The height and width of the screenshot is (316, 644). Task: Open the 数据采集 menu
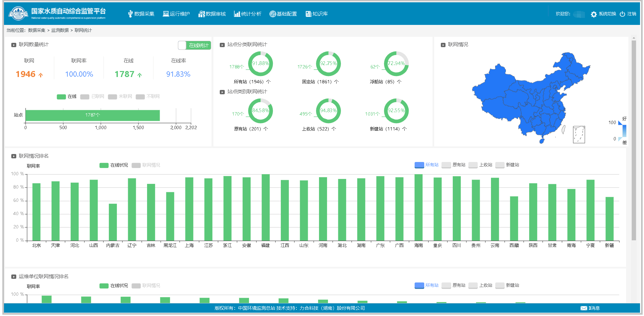click(x=141, y=14)
